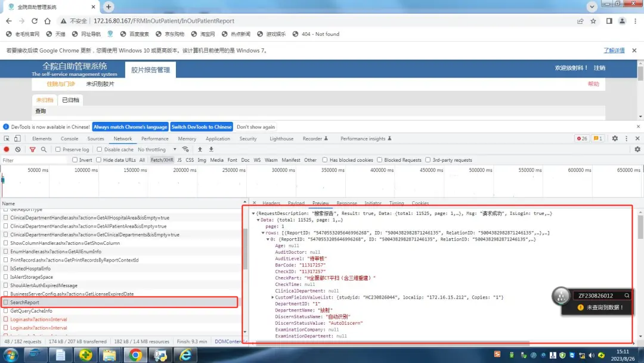Screen dimensions: 644x363
Task: Stop recording network log
Action: [x=7, y=149]
